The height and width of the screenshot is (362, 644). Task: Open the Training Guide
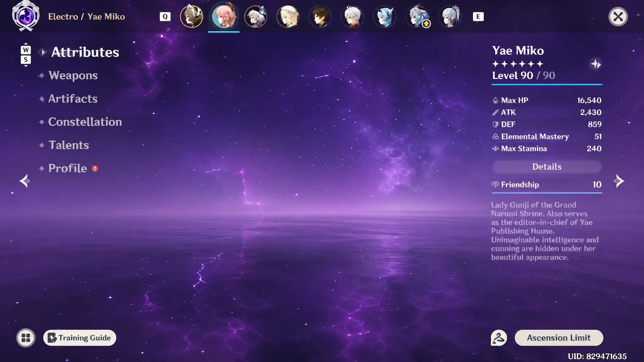pos(80,338)
